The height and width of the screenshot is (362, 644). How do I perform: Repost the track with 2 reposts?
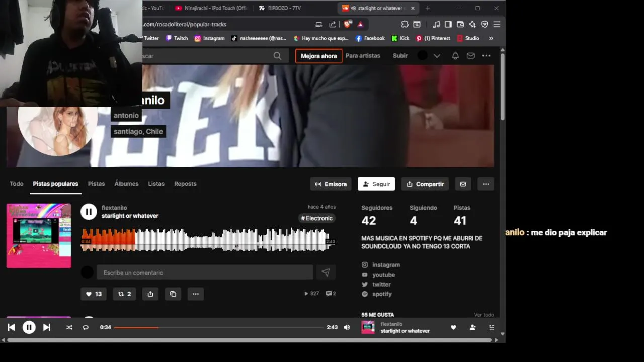click(x=124, y=294)
